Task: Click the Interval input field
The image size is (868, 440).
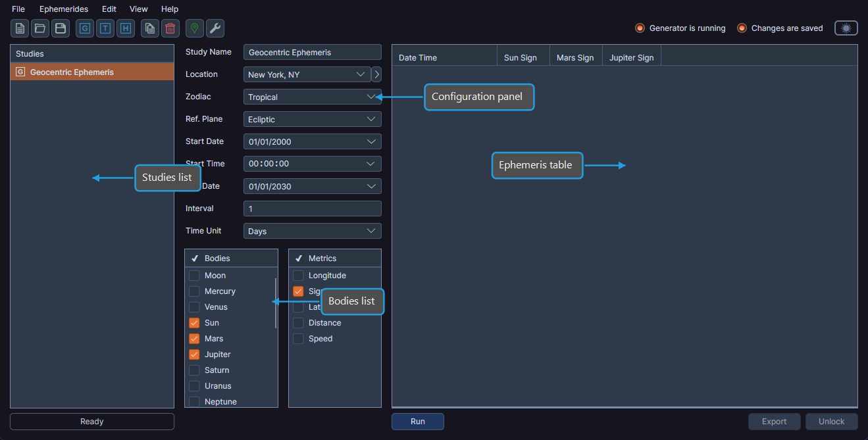Action: (312, 208)
